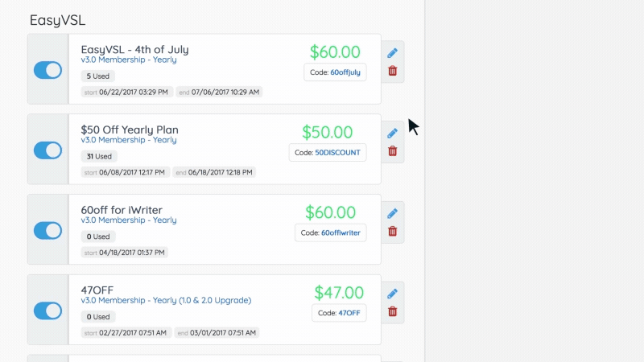The width and height of the screenshot is (644, 362).
Task: Edit the $50 Off Yearly Plan coupon
Action: coord(392,134)
